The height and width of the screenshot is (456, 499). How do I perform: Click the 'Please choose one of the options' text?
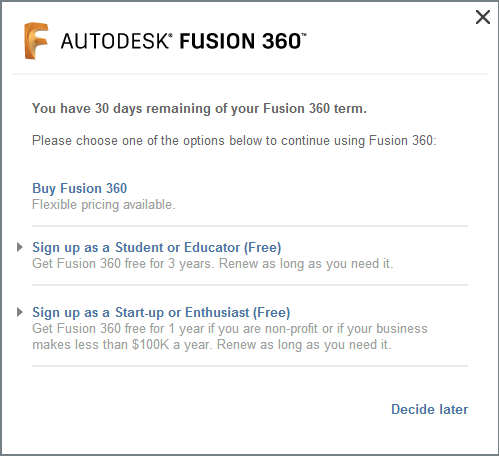234,141
